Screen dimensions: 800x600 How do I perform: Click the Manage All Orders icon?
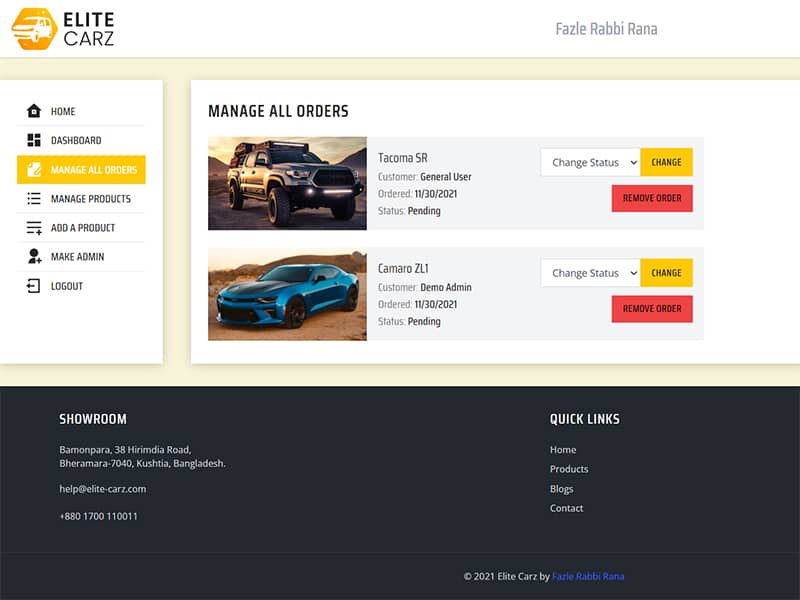[x=34, y=170]
